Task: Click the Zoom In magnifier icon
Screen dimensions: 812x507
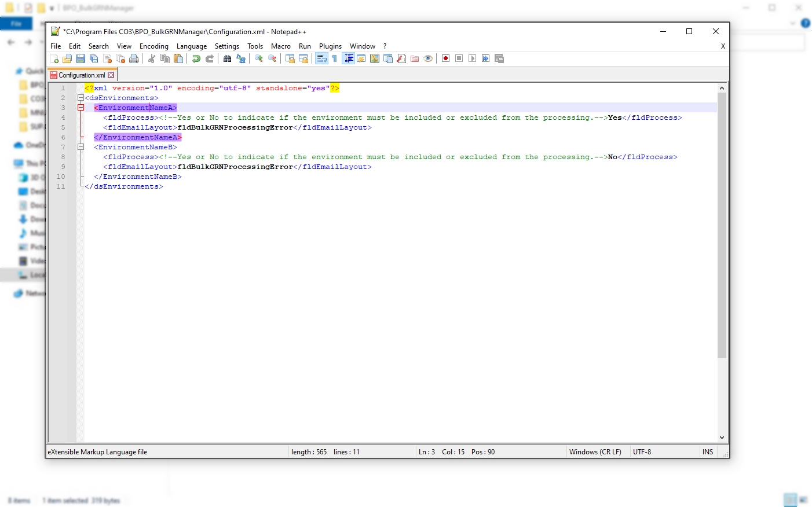Action: tap(259, 59)
